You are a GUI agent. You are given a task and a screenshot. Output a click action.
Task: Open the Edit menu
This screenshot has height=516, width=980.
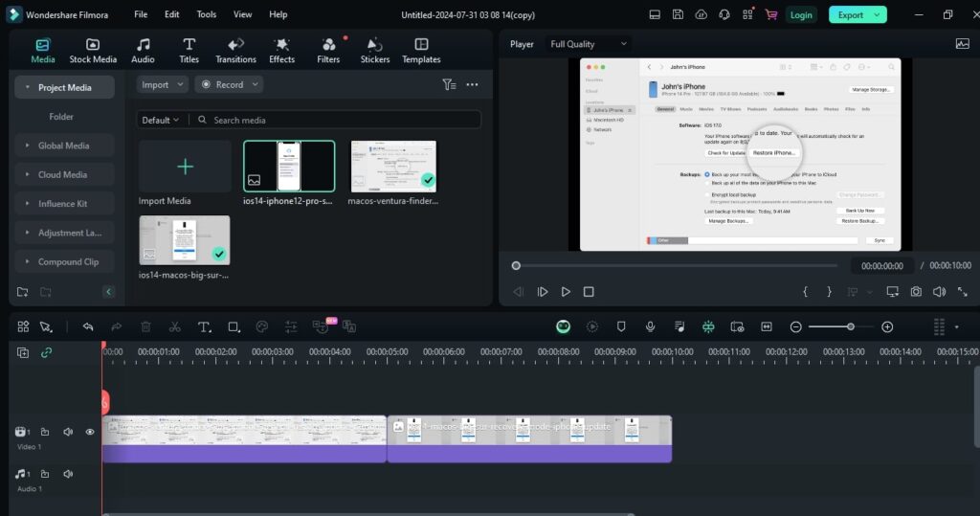point(172,14)
